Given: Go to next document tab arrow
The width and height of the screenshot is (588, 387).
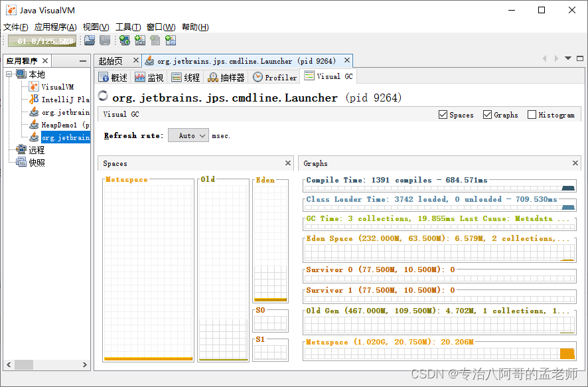Looking at the screenshot, I should 557,58.
